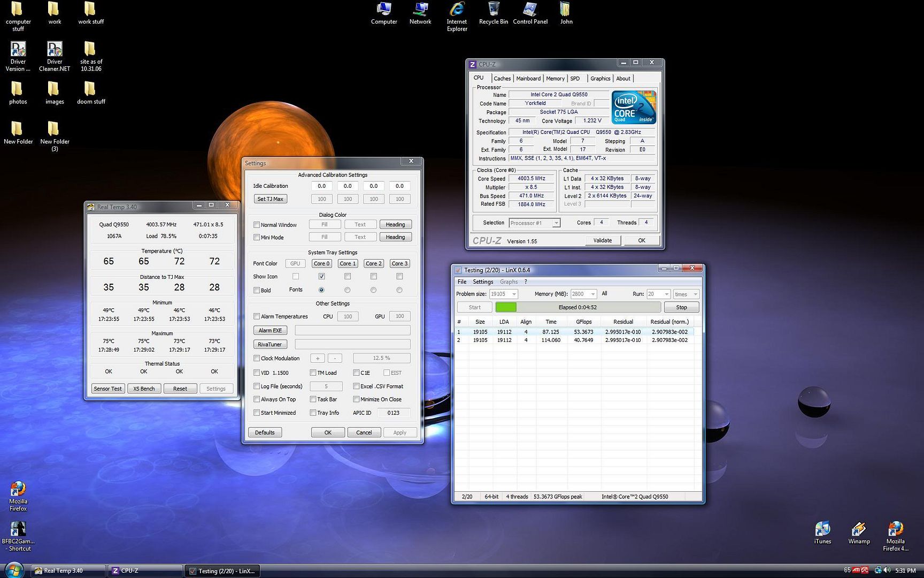Open the Run count dropdown in LinX
Image resolution: width=924 pixels, height=578 pixels.
pos(666,294)
